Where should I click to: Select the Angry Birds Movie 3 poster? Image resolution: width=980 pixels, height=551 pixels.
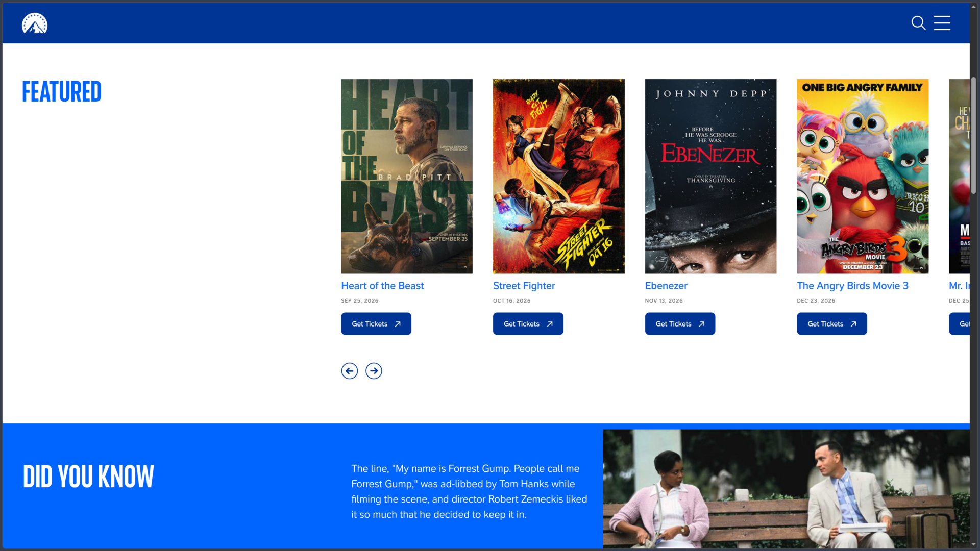click(x=863, y=176)
